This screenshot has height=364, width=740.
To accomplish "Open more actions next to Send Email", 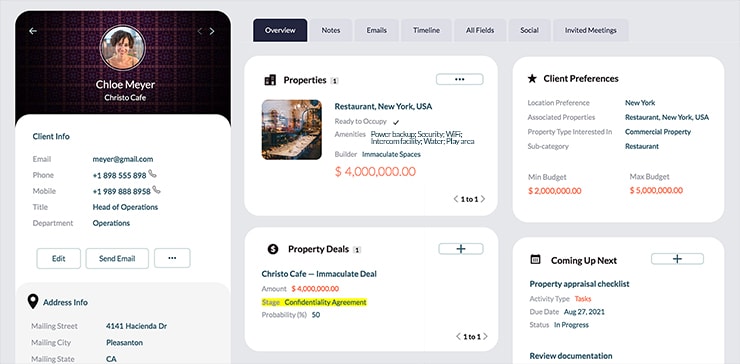I will pos(172,258).
